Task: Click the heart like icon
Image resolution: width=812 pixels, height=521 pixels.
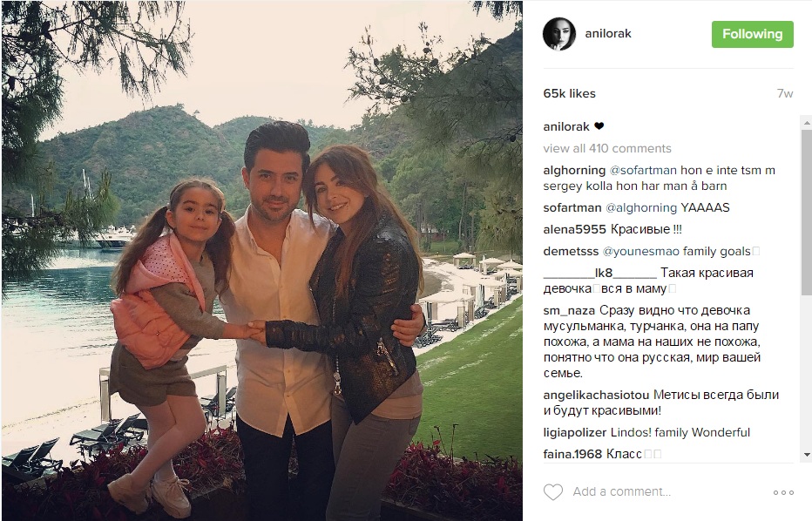Action: [x=552, y=491]
